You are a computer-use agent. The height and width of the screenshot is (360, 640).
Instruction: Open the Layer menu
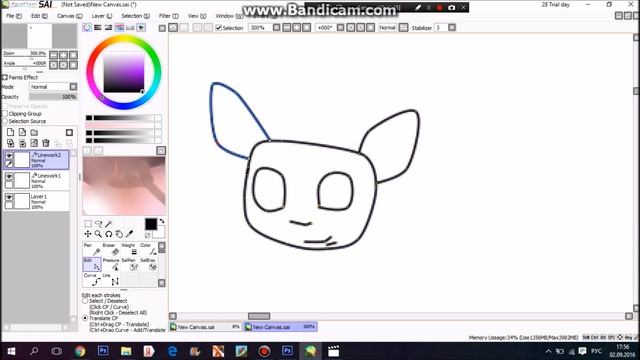(102, 16)
